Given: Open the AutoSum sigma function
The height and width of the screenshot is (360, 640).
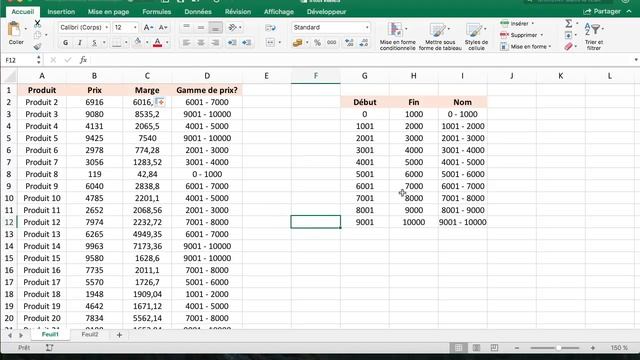Looking at the screenshot, I should pos(569,23).
